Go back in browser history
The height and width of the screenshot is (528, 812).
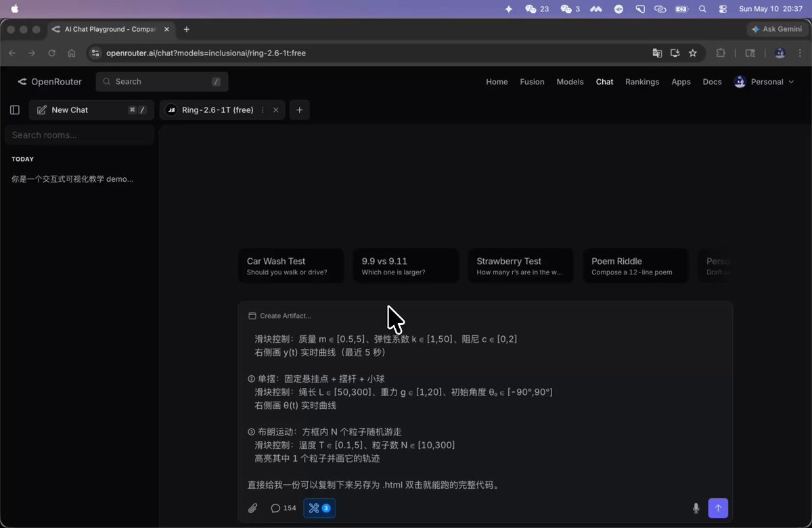pos(12,53)
